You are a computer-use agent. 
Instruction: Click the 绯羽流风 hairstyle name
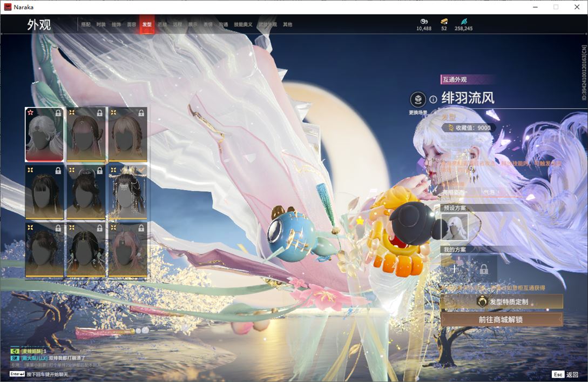pos(468,98)
